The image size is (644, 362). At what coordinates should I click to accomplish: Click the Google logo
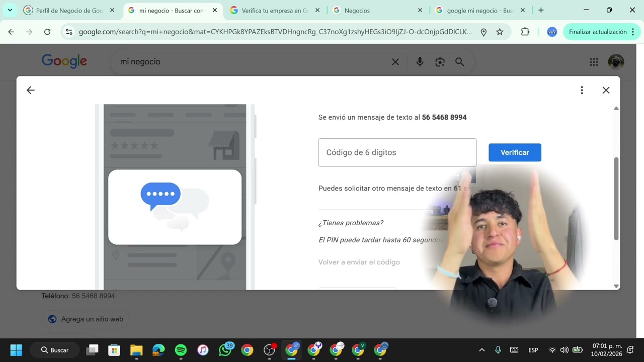[64, 61]
